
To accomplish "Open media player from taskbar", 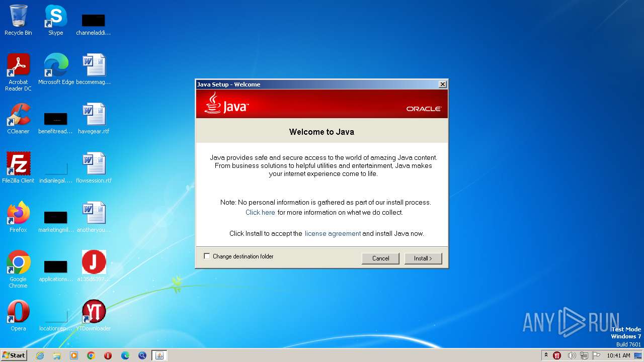I will [74, 355].
